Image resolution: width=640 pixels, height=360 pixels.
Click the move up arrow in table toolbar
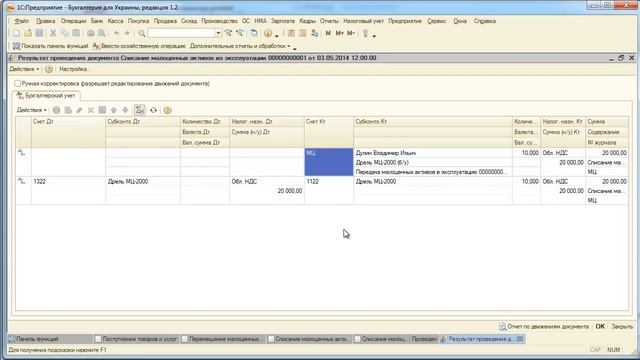(x=114, y=110)
